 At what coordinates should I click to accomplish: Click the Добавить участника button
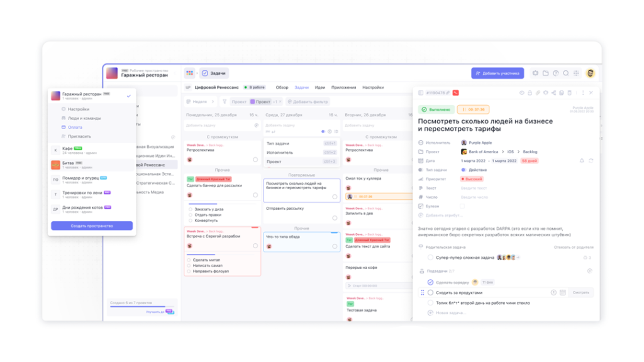497,73
